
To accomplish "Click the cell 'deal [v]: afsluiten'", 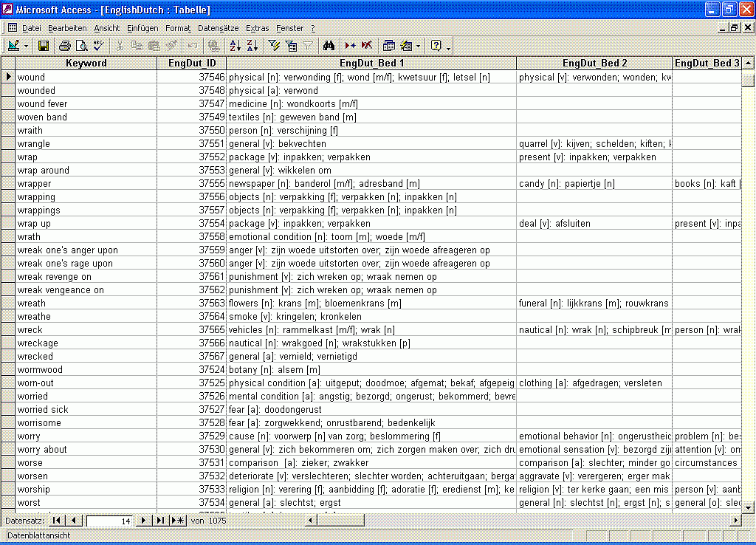I will coord(594,223).
